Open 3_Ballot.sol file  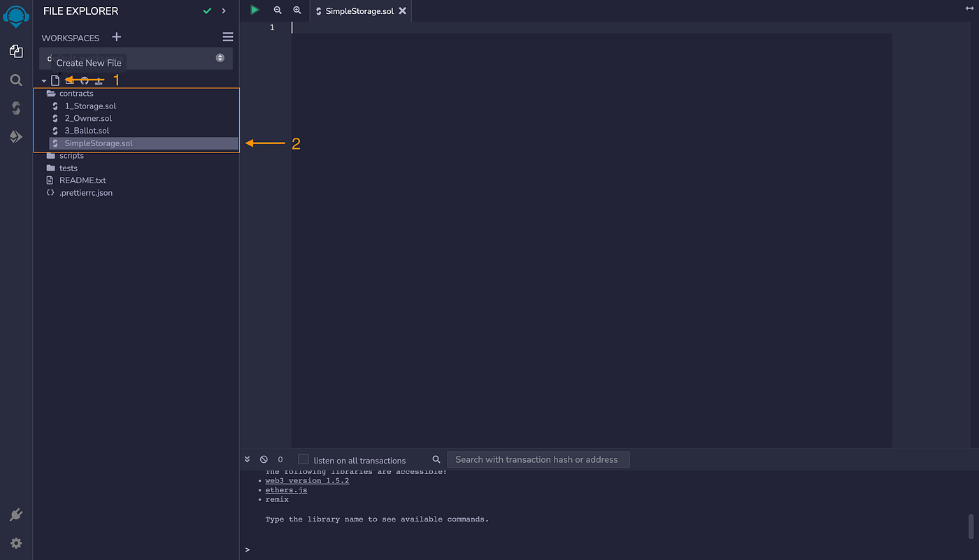point(87,131)
